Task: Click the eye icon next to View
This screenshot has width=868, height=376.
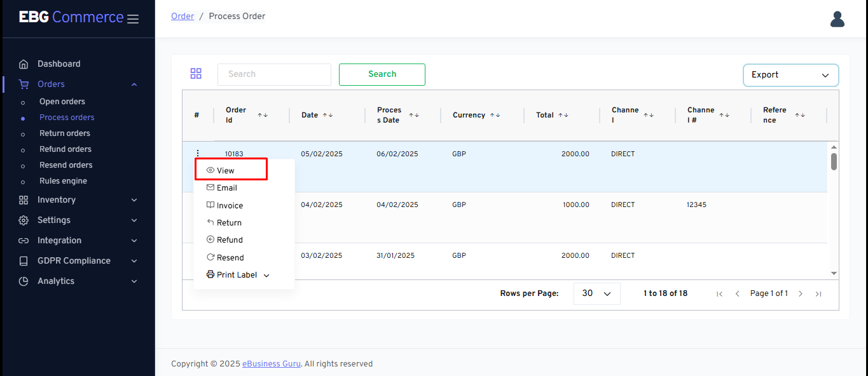Action: click(x=209, y=170)
